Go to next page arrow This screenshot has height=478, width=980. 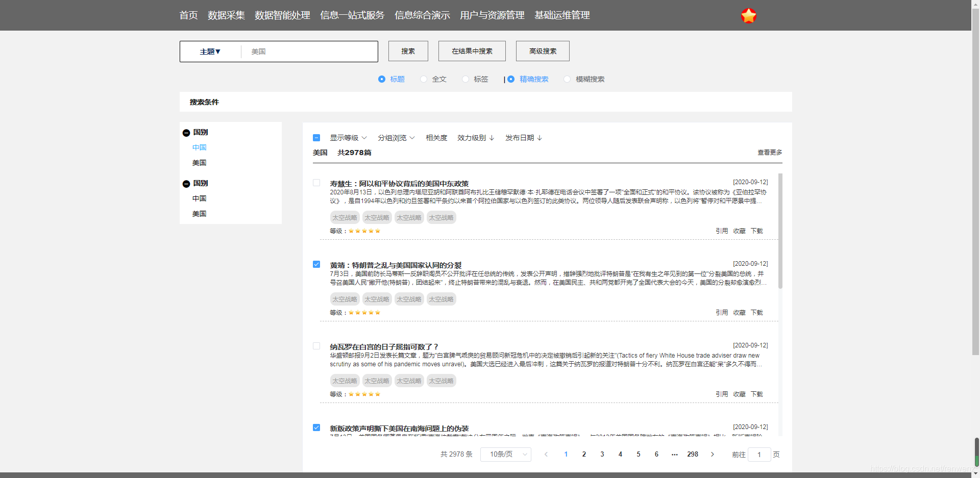(713, 454)
